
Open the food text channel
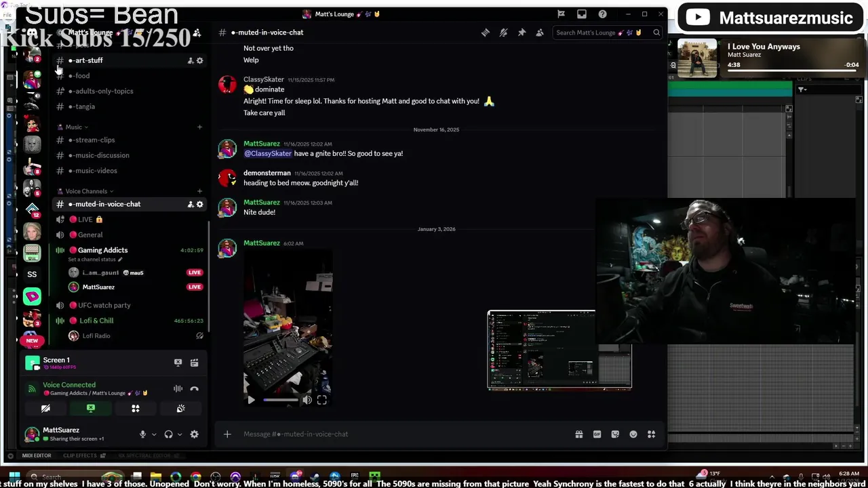pos(129,76)
